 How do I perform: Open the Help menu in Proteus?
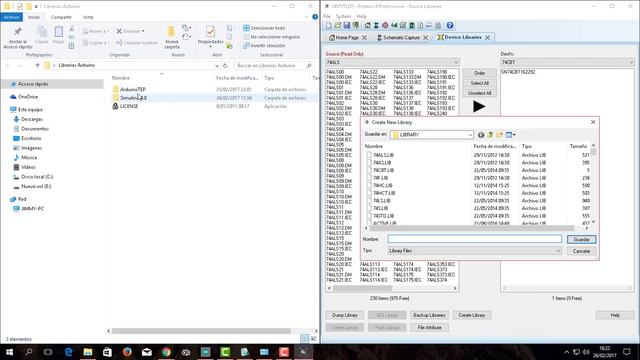tap(362, 16)
